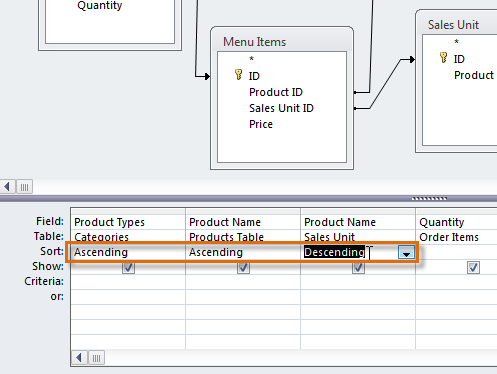The image size is (497, 374).
Task: Click the 'or' cell under Sales Unit column
Action: pyautogui.click(x=358, y=297)
